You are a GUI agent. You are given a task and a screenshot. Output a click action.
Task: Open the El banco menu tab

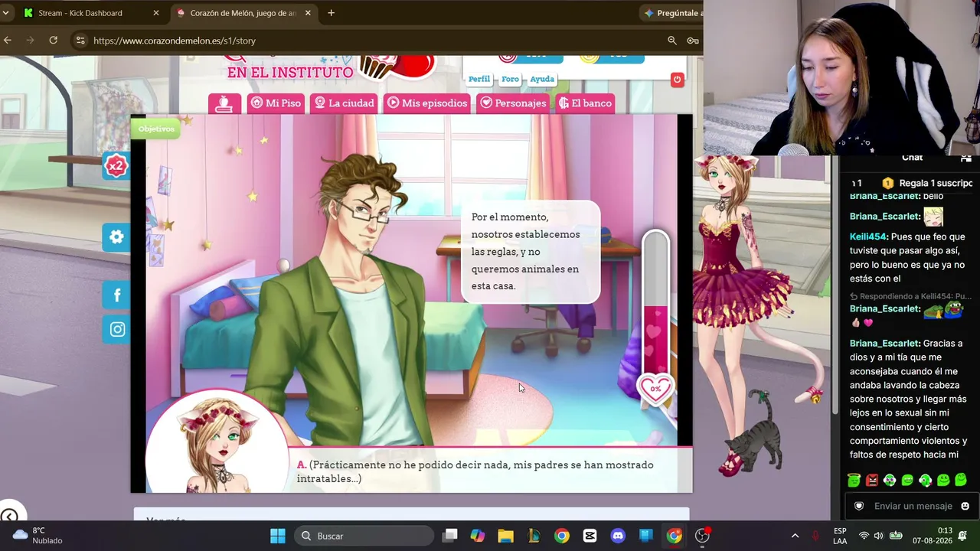coord(586,103)
